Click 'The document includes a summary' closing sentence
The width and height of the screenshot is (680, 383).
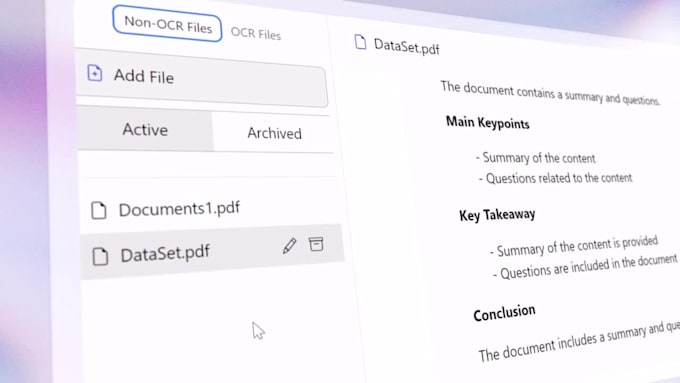coord(579,342)
